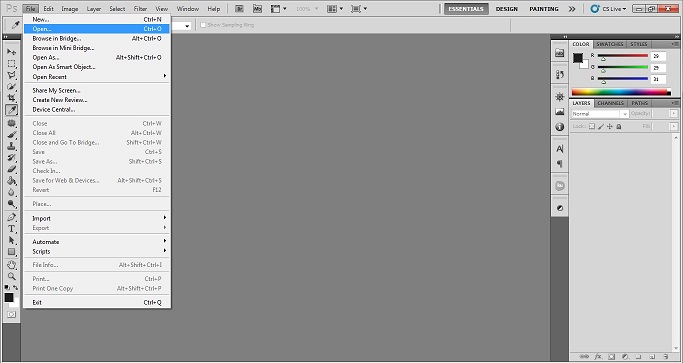
Task: Open the CS Live dropdown
Action: pos(609,9)
